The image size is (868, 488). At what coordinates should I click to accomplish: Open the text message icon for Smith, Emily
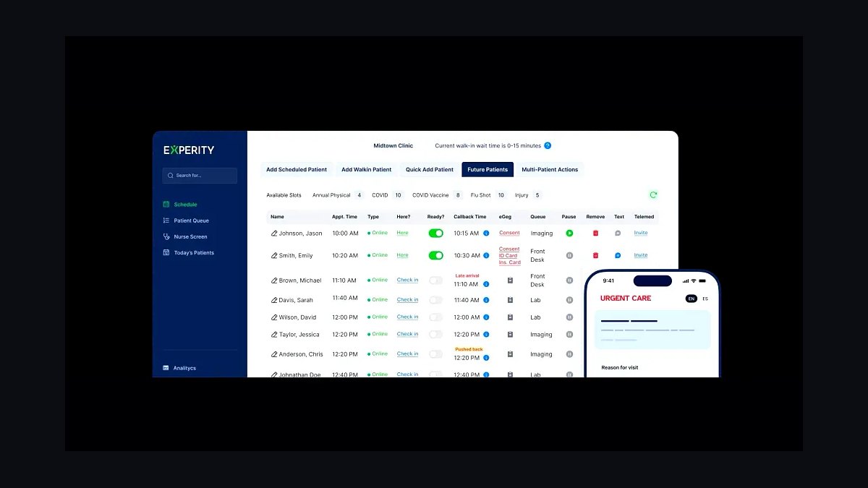(618, 255)
